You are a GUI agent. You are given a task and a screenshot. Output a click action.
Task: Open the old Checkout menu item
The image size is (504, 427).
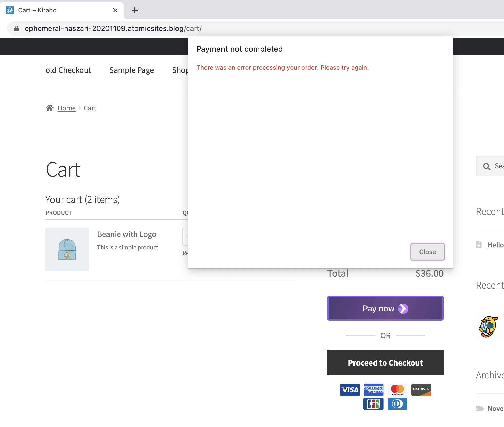click(x=68, y=70)
